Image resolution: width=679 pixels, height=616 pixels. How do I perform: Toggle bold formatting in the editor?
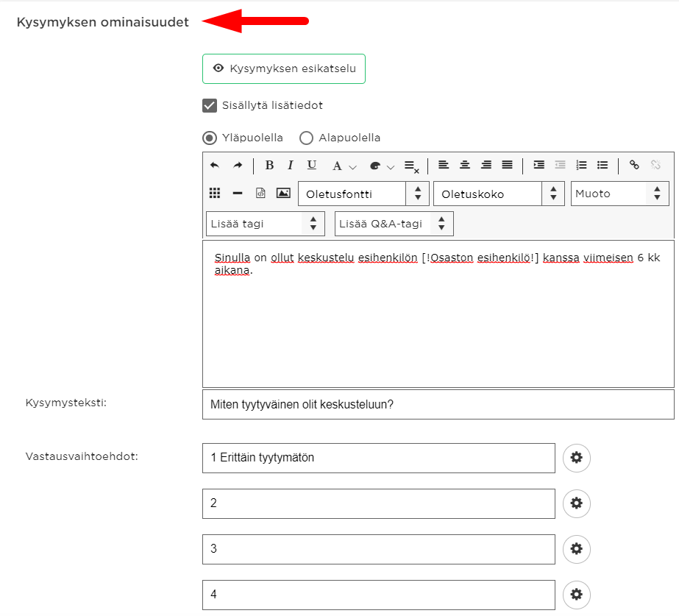pyautogui.click(x=269, y=165)
